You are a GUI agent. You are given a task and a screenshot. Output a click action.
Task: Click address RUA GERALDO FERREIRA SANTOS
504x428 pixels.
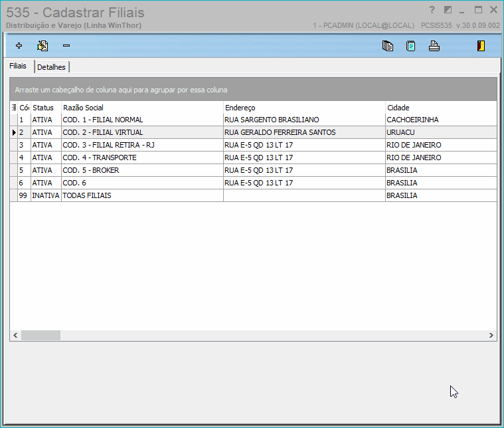[x=304, y=132]
